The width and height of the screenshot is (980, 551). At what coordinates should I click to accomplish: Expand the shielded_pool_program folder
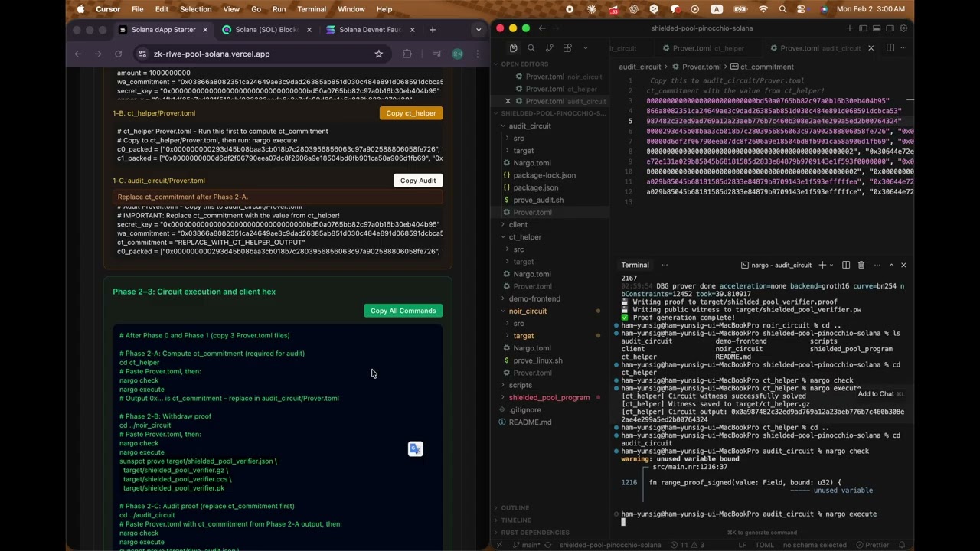point(549,397)
